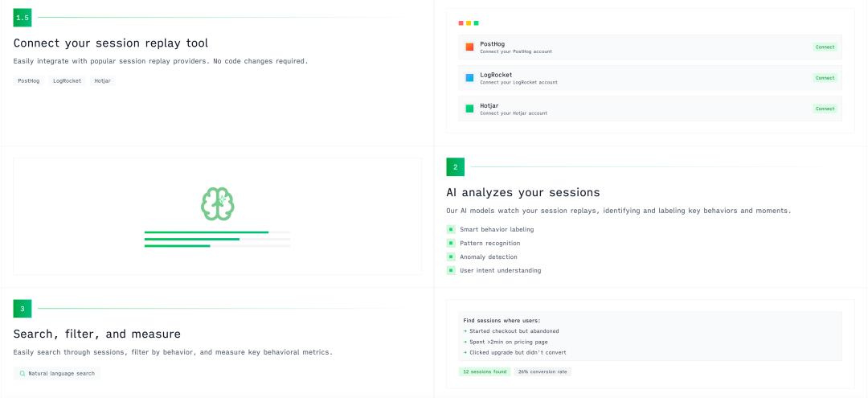
Task: Select the Anomaly detection checkbox
Action: point(451,256)
